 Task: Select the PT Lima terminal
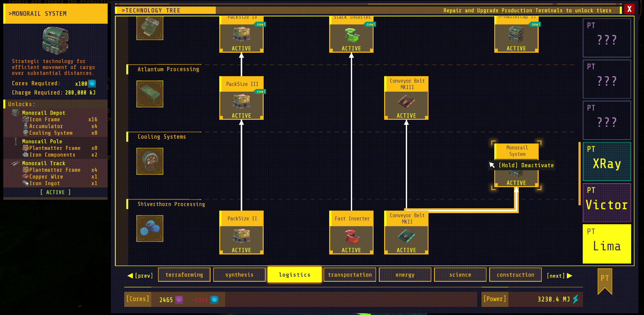(607, 243)
